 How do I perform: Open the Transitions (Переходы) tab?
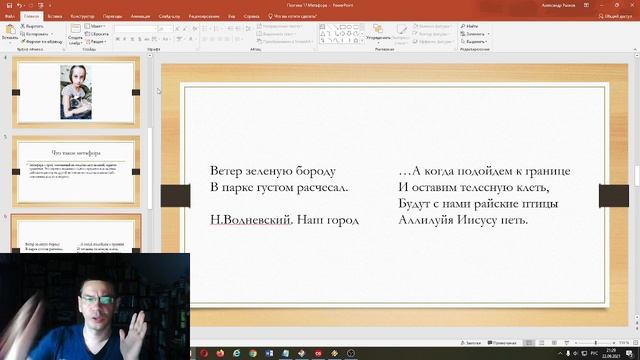coord(112,16)
